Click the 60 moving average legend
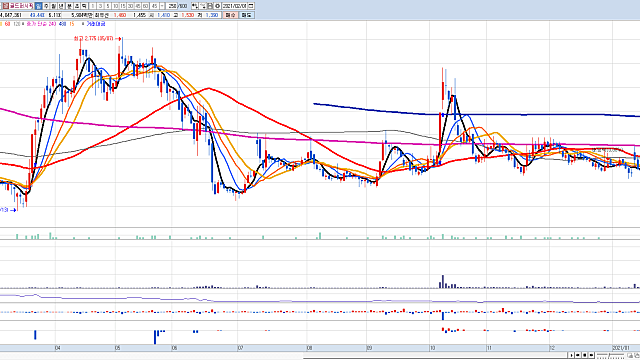 point(7,24)
